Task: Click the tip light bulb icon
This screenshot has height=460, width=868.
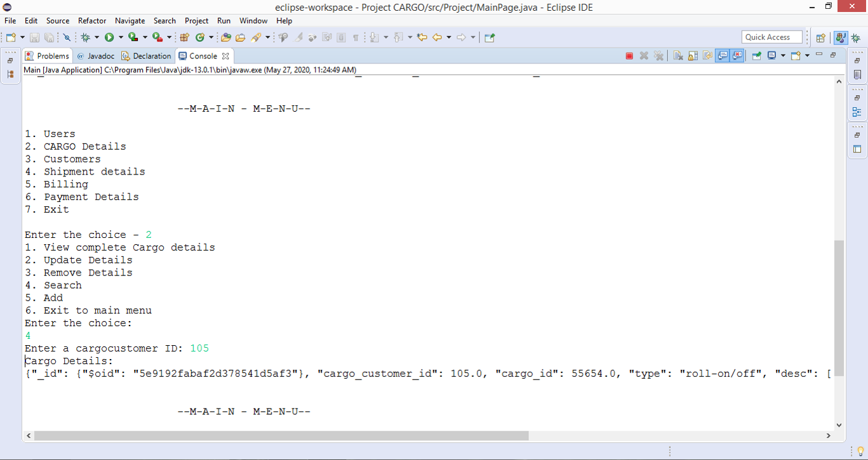Action: click(861, 451)
